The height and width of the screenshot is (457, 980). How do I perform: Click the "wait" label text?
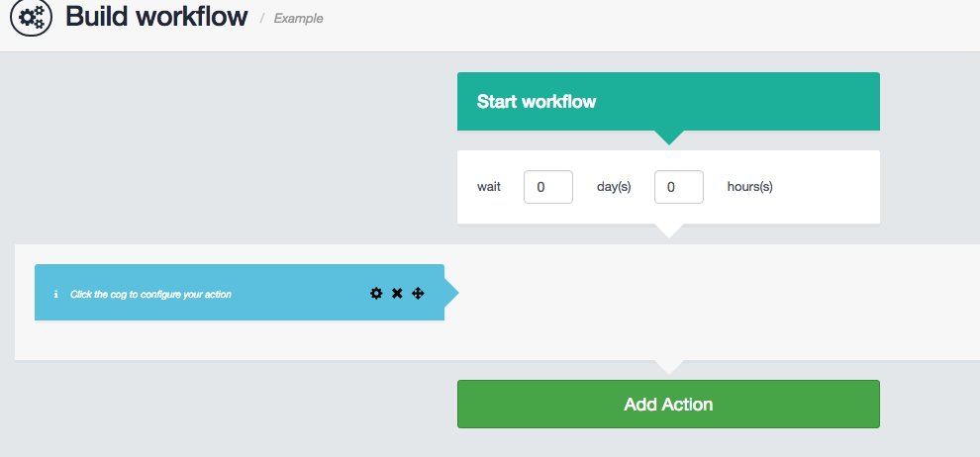click(x=489, y=187)
